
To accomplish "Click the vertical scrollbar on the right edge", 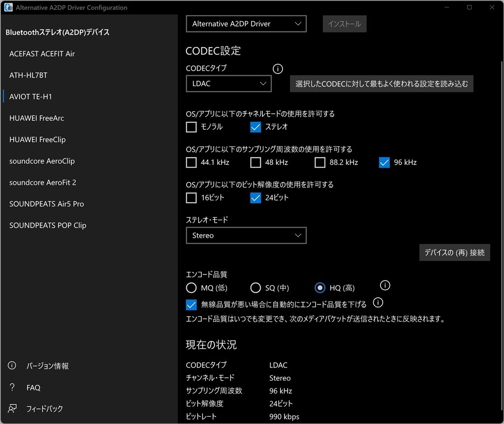I will pyautogui.click(x=502, y=236).
